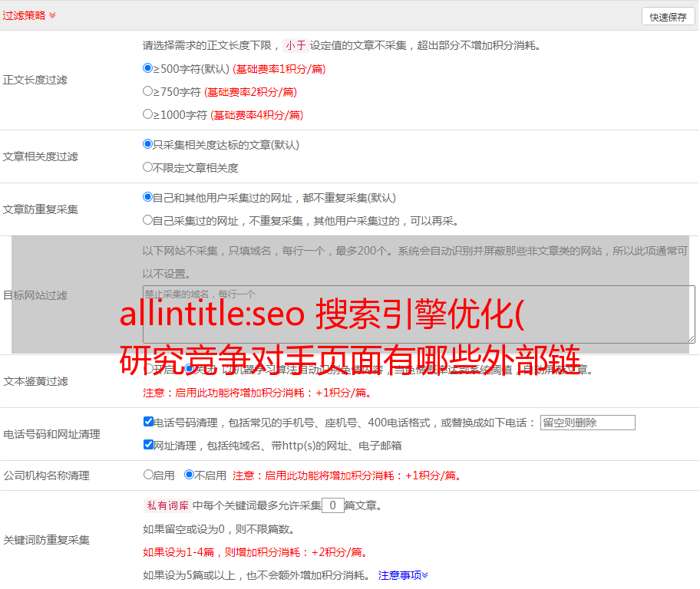Screen dimensions: 700x589
Task: Click 如果留空或设为0，则不限篇数 text
Action: pos(218,529)
